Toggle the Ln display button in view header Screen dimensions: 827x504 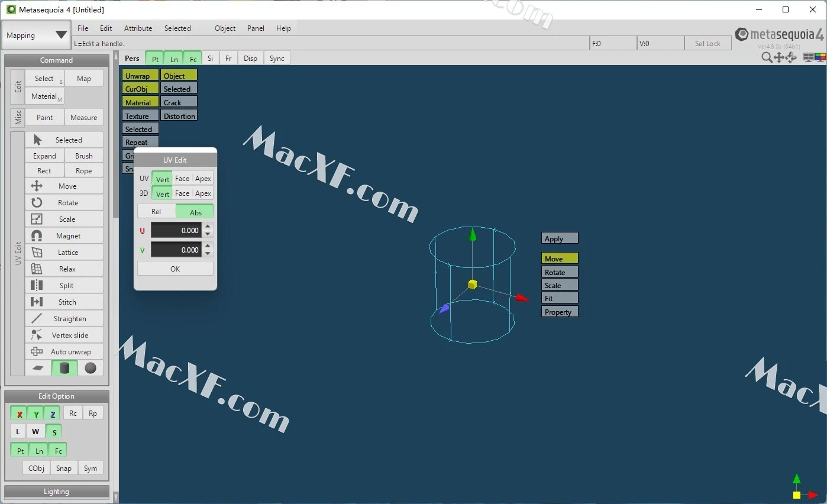174,59
